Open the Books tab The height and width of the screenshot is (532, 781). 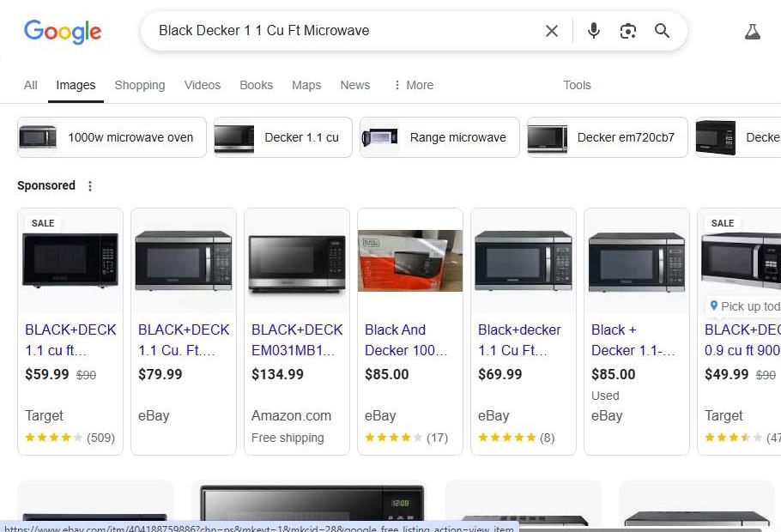point(256,85)
